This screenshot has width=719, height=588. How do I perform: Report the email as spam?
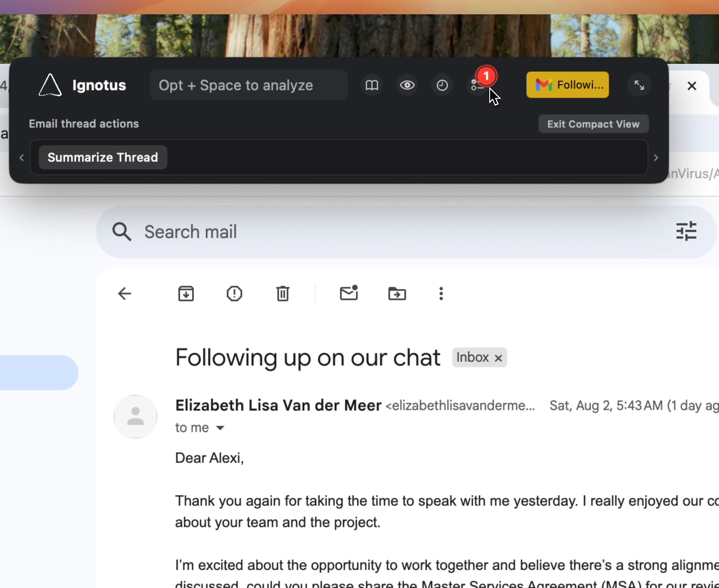point(234,293)
